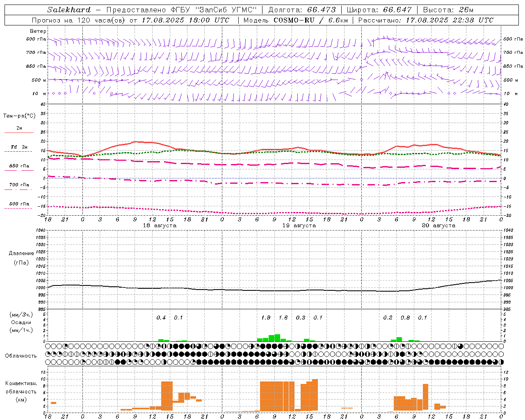Click the "19 августа" date label
This screenshot has height=420, width=525.
click(x=299, y=226)
